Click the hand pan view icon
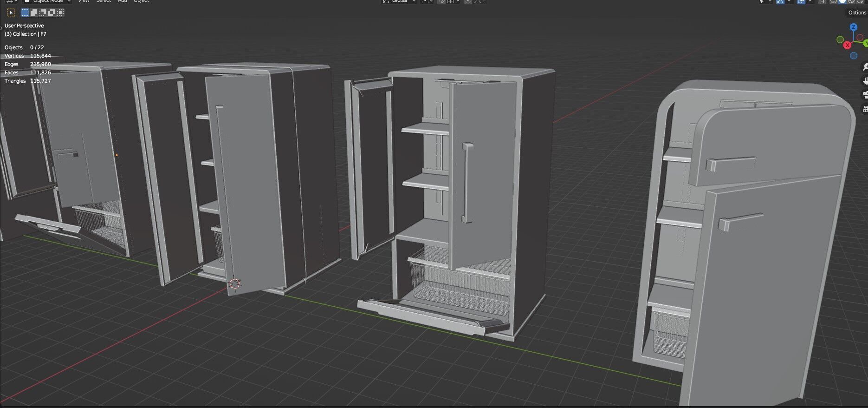 (865, 81)
